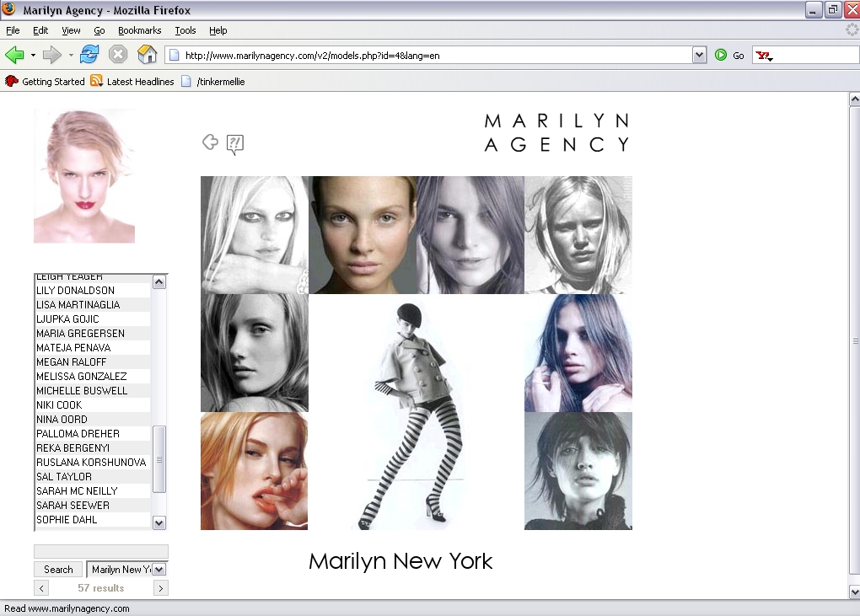Image resolution: width=860 pixels, height=616 pixels.
Task: Select NIKI COOK in the model list
Action: [x=93, y=405]
